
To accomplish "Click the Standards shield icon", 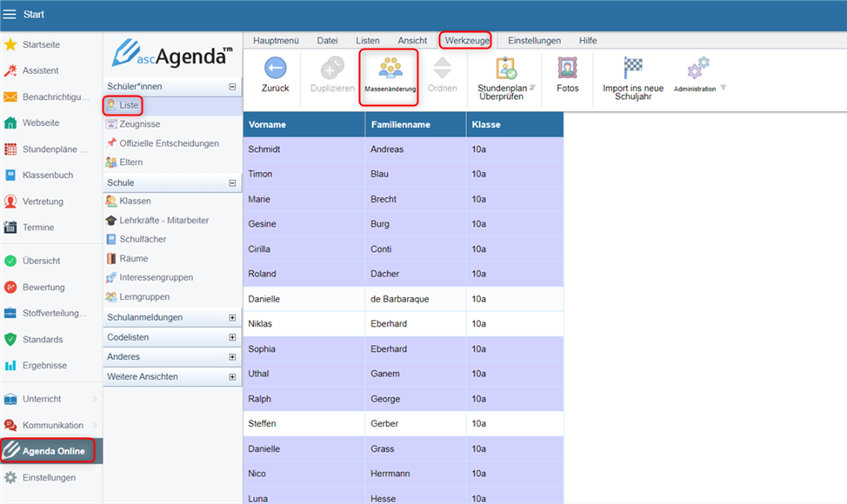I will [10, 340].
